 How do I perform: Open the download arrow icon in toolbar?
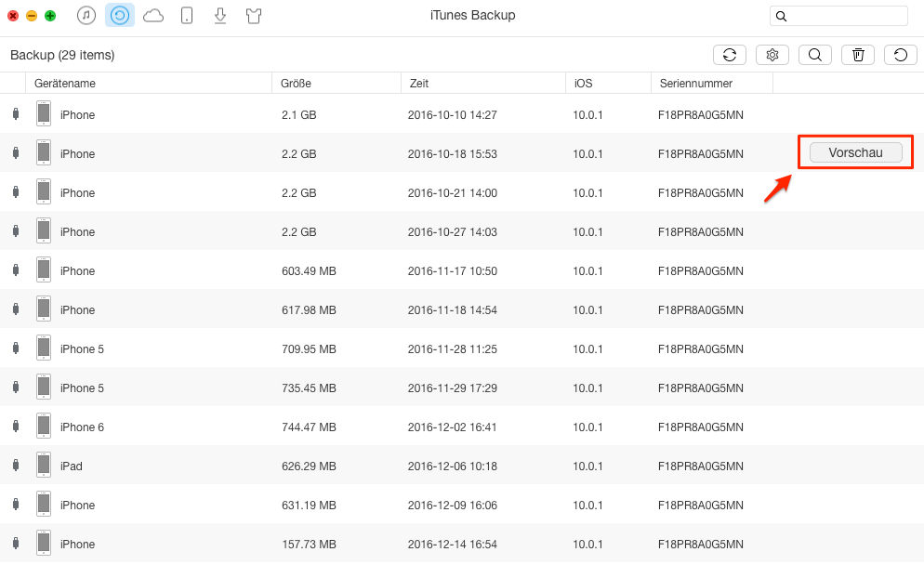(220, 16)
